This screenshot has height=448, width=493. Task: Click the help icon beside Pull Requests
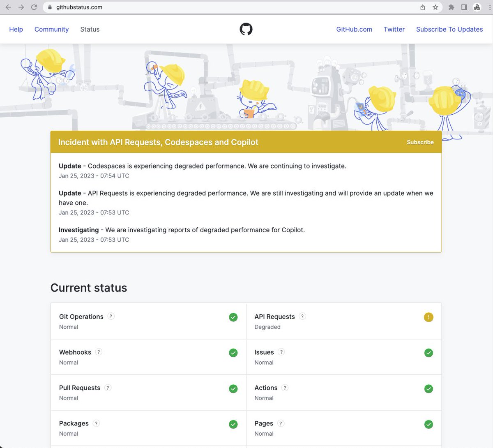[x=108, y=388]
